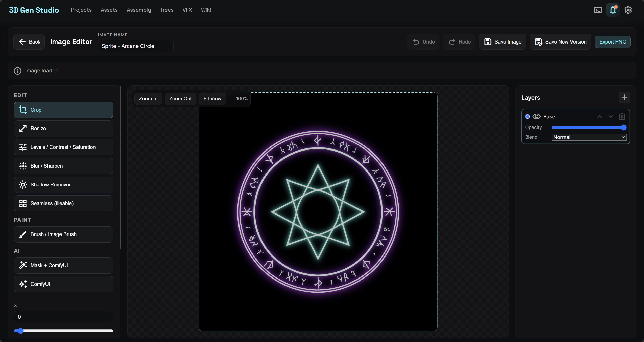
Task: Click Fit View
Action: (x=212, y=99)
